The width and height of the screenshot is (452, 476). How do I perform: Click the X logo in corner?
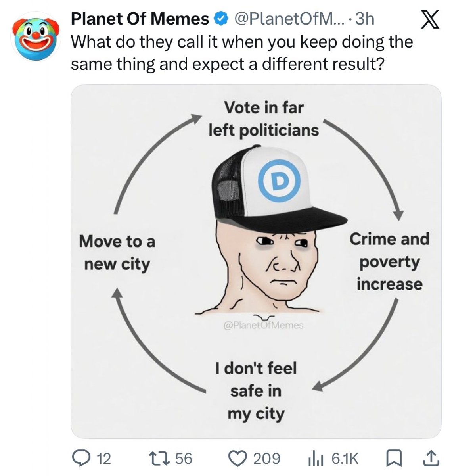coord(429,19)
